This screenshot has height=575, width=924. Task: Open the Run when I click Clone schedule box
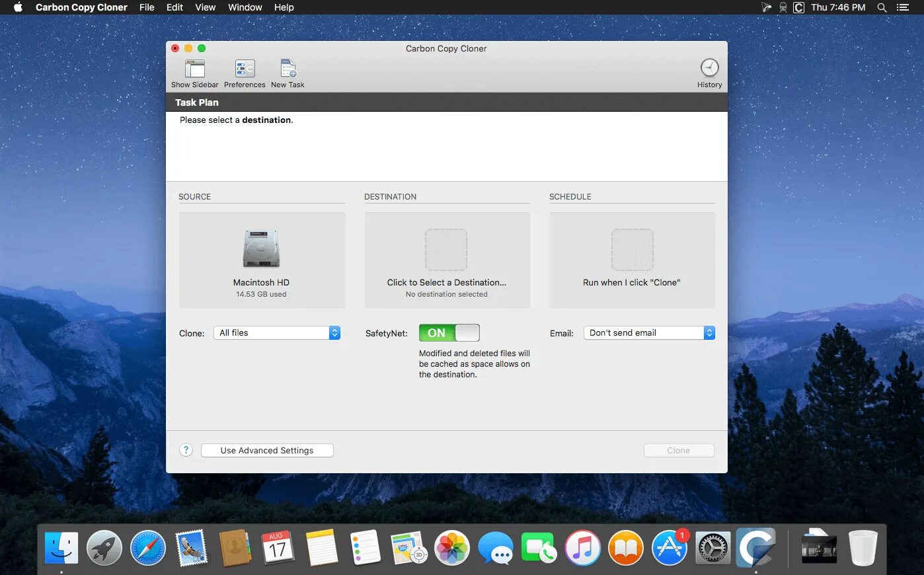pos(632,260)
